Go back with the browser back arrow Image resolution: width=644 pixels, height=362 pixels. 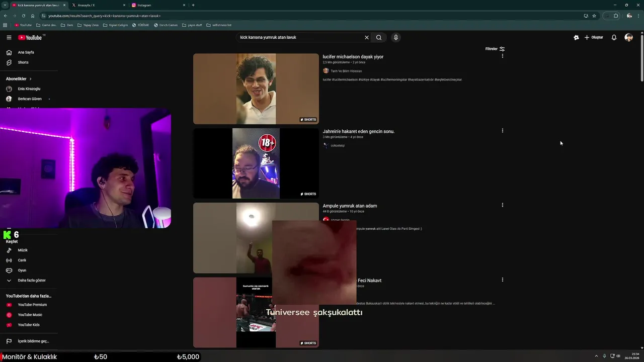(5, 16)
